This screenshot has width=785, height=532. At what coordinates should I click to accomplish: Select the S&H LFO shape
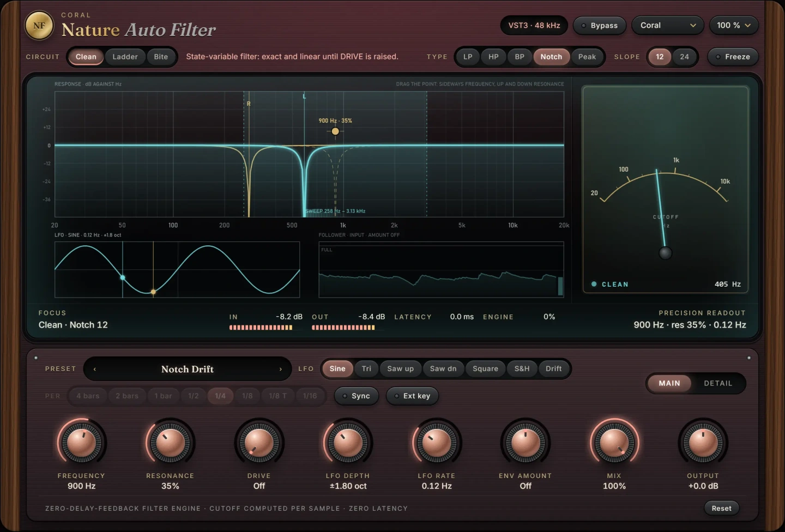point(522,368)
